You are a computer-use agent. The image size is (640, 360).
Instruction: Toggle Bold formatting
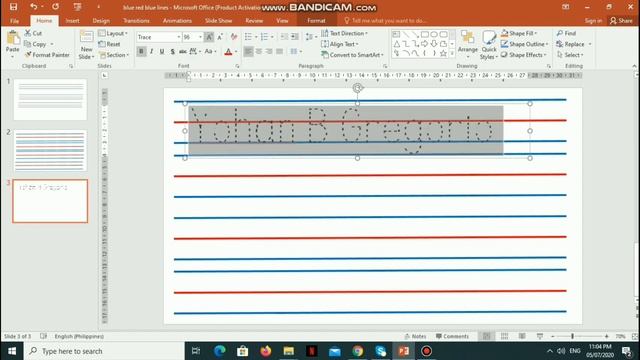141,51
